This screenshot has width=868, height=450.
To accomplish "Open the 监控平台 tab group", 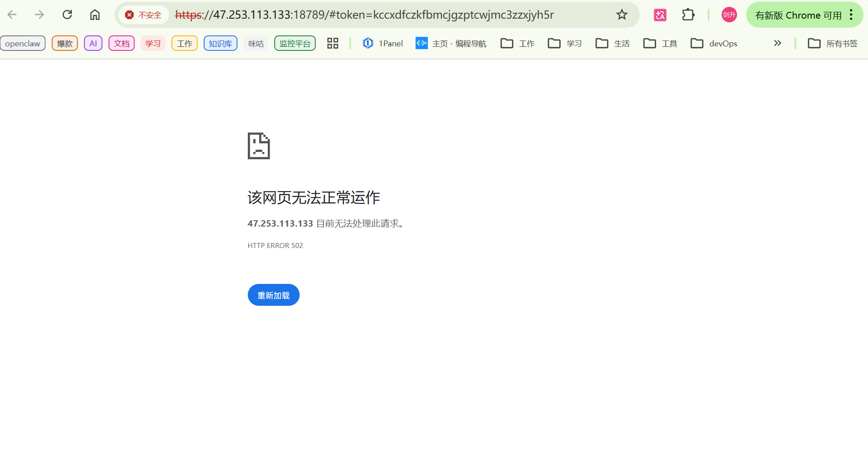I will tap(295, 43).
